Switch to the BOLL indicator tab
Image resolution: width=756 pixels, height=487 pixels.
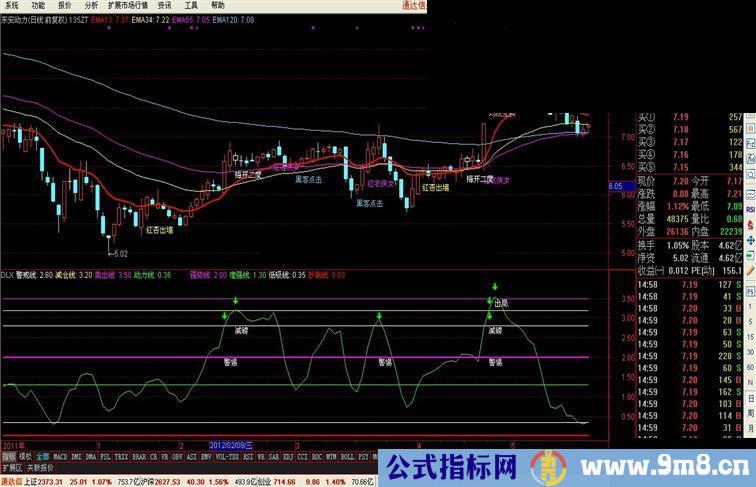click(x=346, y=456)
